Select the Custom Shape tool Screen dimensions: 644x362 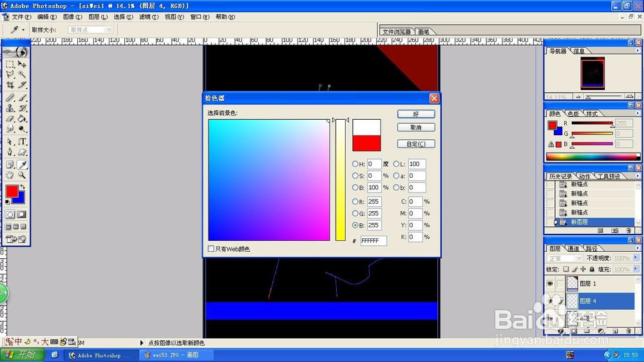22,152
